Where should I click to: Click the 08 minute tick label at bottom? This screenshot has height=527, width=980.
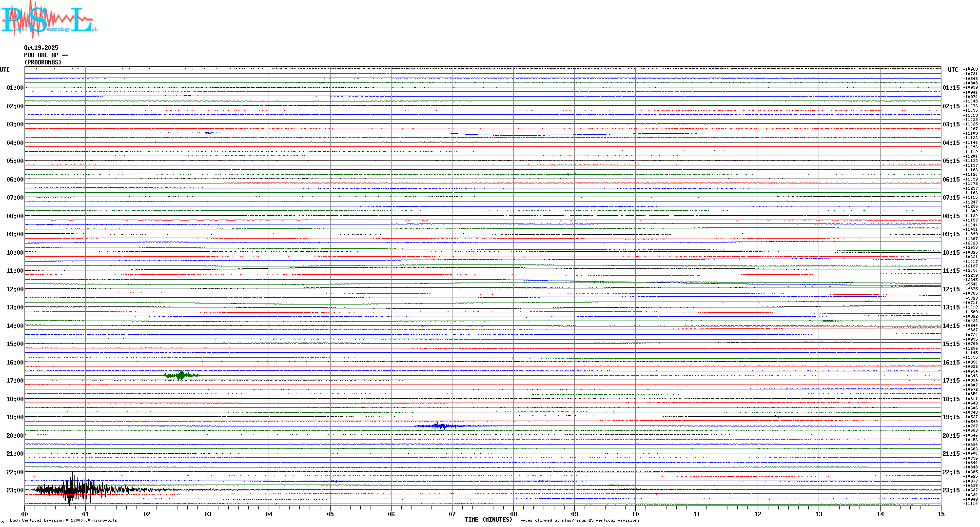click(513, 514)
